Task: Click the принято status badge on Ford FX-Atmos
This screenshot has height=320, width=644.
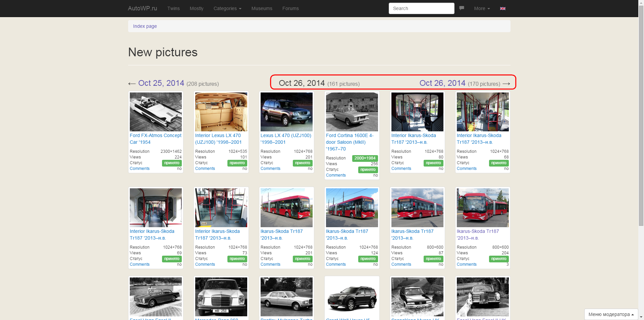Action: [172, 163]
